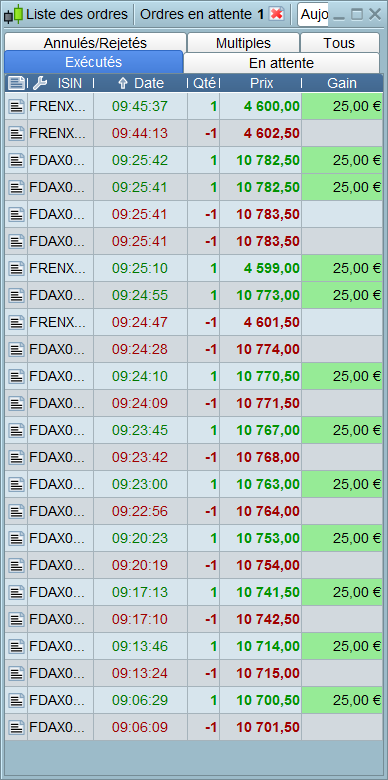Sort by the Date column header
This screenshot has height=780, width=388.
point(141,83)
